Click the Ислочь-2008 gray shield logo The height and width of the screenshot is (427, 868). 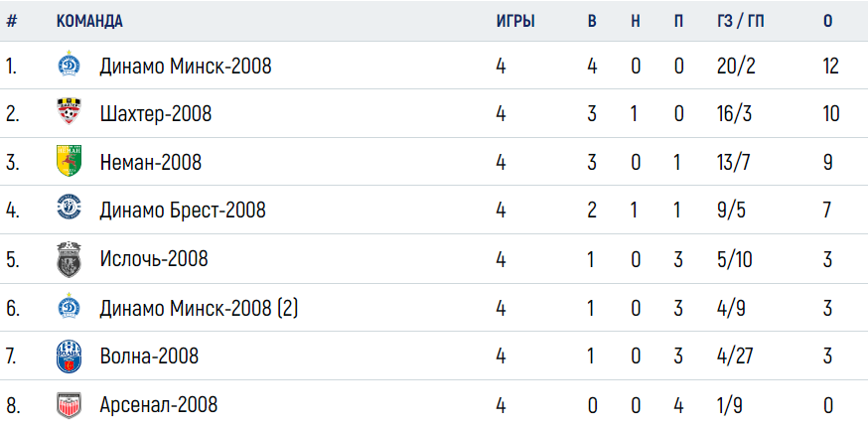[70, 258]
